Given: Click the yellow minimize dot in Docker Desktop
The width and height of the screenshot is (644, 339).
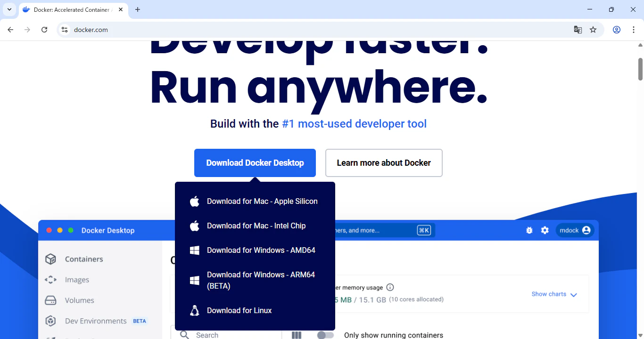Looking at the screenshot, I should [x=60, y=230].
